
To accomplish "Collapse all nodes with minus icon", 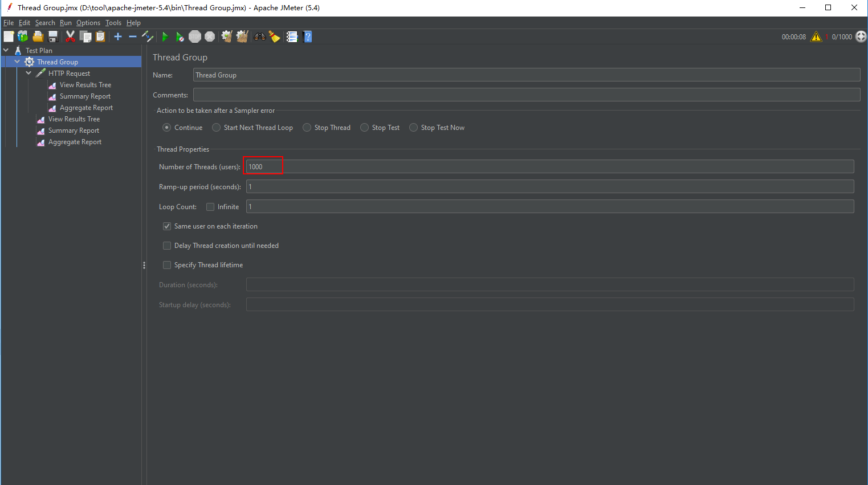I will [133, 36].
